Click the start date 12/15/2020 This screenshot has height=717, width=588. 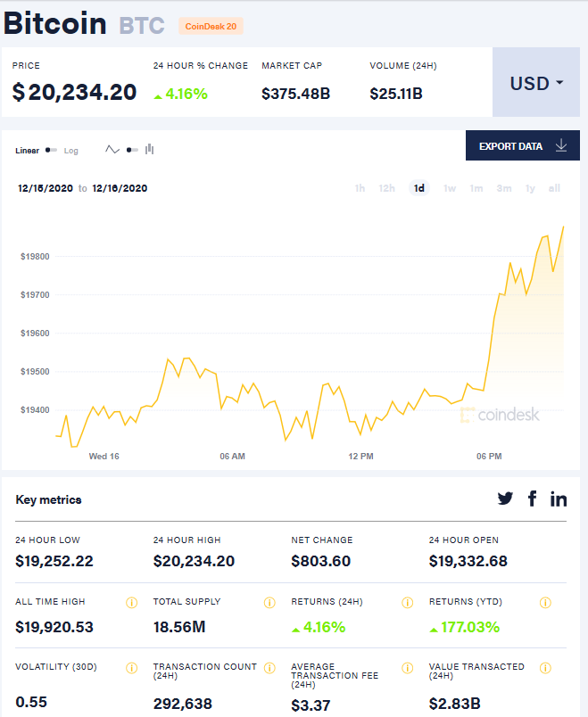(46, 188)
